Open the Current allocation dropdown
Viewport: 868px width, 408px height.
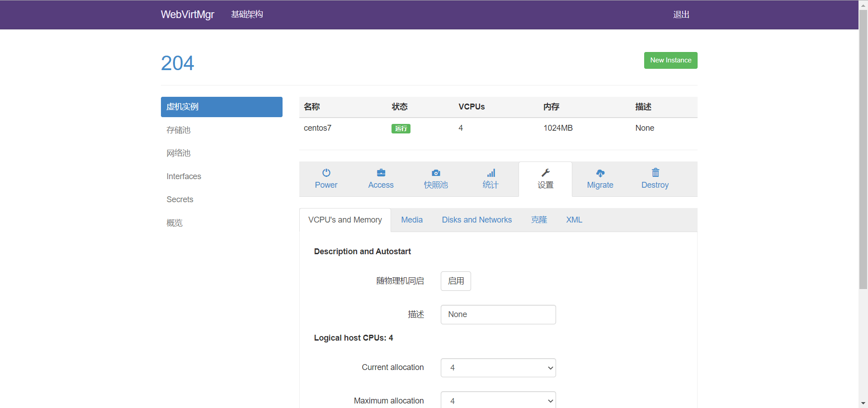point(498,368)
